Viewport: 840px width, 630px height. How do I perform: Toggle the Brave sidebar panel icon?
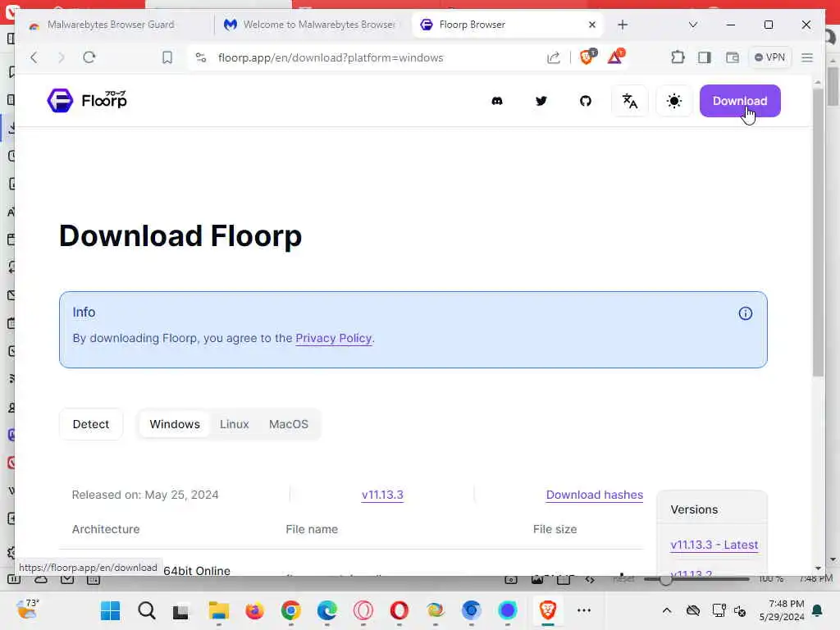point(705,57)
